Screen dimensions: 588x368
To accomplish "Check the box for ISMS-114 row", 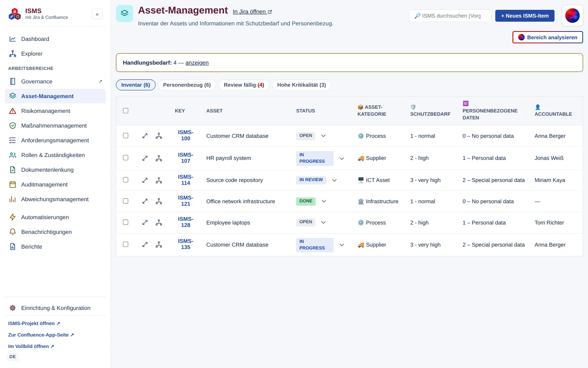I will [x=126, y=180].
